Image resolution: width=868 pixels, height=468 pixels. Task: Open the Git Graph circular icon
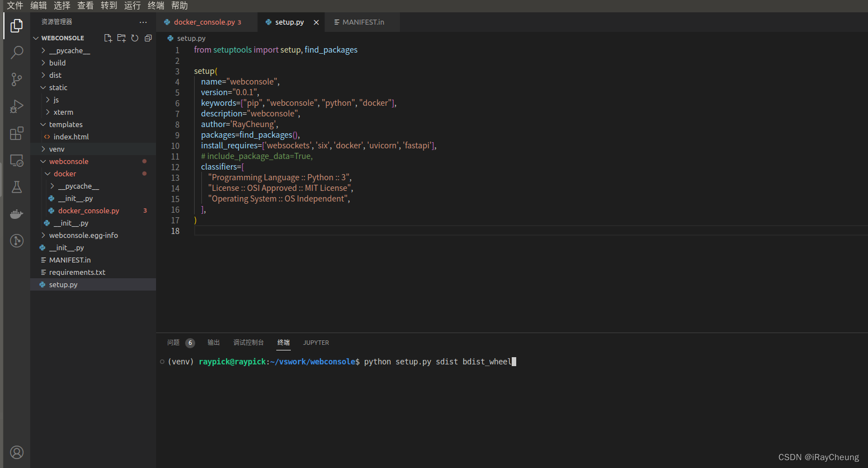[x=17, y=241]
